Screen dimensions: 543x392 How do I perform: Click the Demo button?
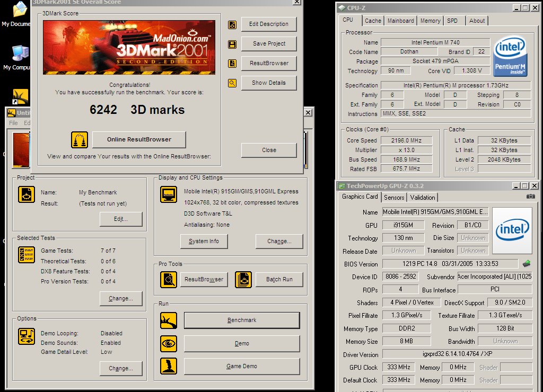pyautogui.click(x=242, y=344)
